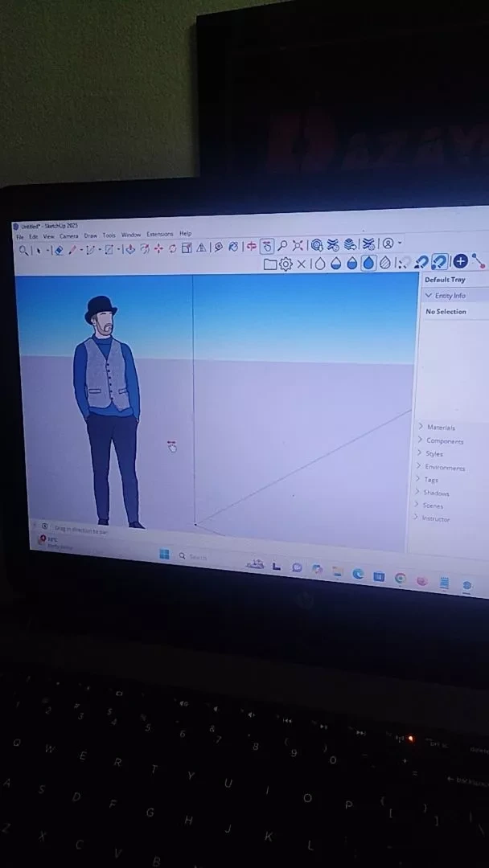Expand the Materials panel
Image resolution: width=489 pixels, height=868 pixels.
(x=421, y=426)
